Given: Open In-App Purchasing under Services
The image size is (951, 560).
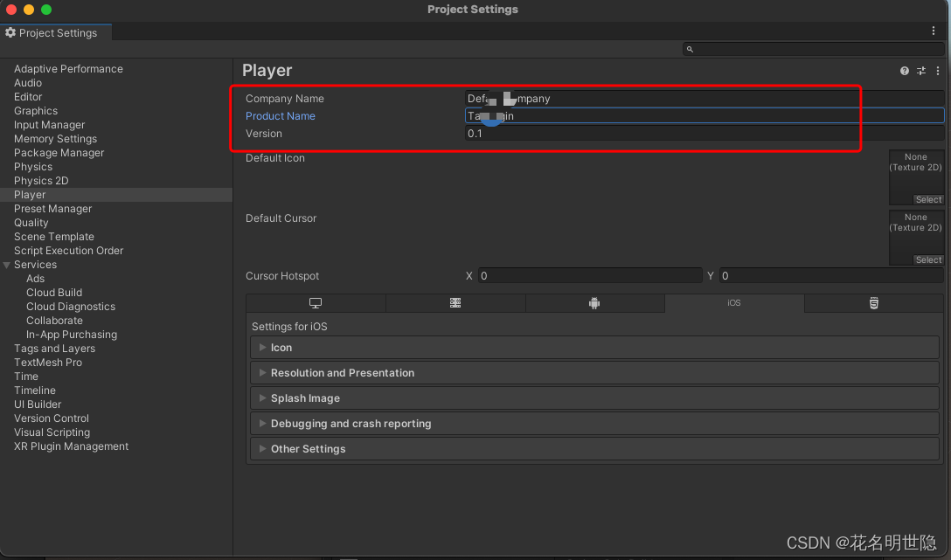Looking at the screenshot, I should pyautogui.click(x=71, y=334).
